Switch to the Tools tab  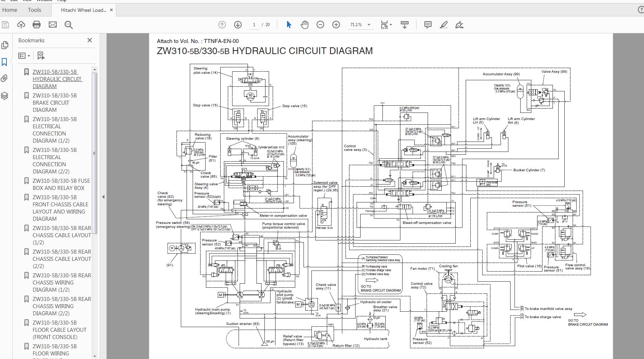pos(34,10)
